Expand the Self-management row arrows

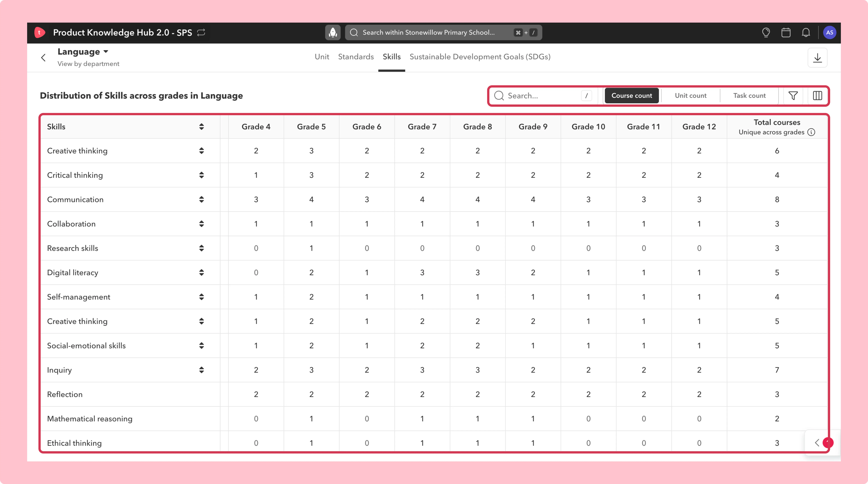point(201,297)
